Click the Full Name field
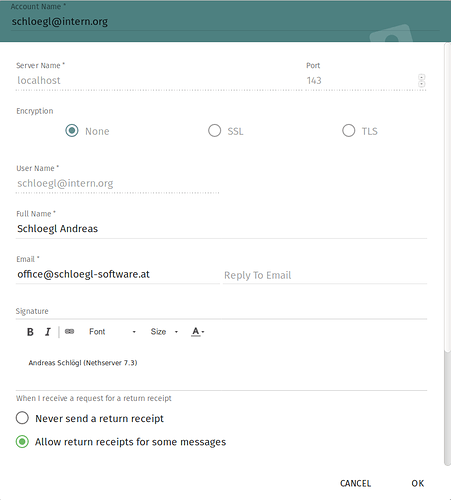Image resolution: width=451 pixels, height=500 pixels. click(x=221, y=229)
